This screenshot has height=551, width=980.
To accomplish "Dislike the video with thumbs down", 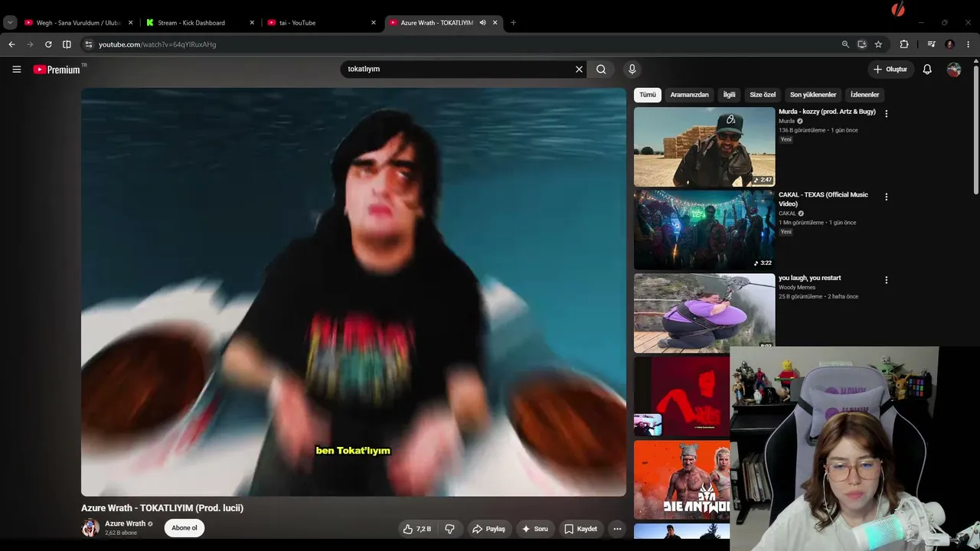I will pyautogui.click(x=449, y=529).
